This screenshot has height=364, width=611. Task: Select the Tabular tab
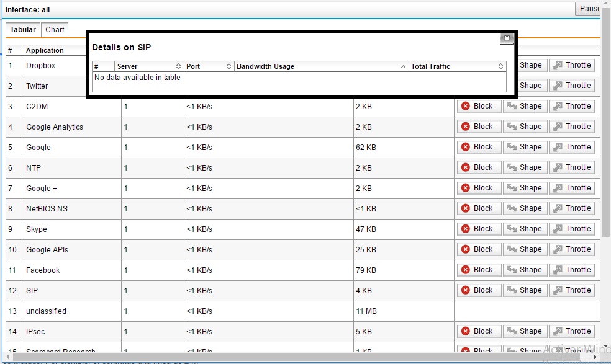[x=22, y=30]
